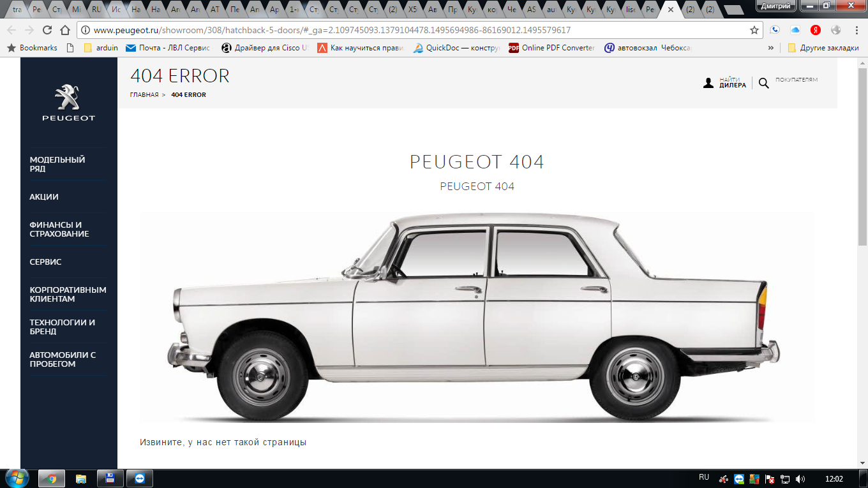Switch to the AS tab
The height and width of the screenshot is (488, 868).
[x=532, y=10]
